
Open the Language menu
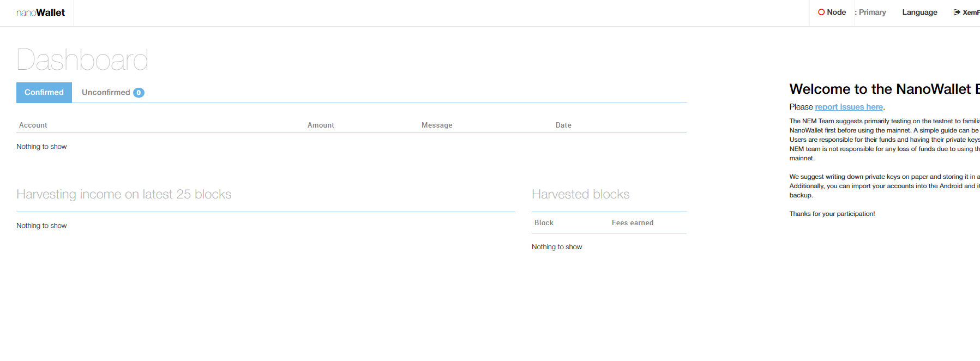(919, 12)
